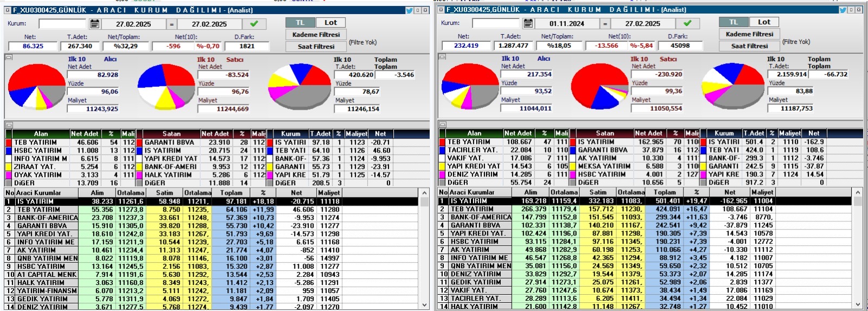Image resolution: width=868 pixels, height=311 pixels.
Task: Click blue swatch beside TACIRLER YAT., right Alan table
Action: pyautogui.click(x=442, y=150)
